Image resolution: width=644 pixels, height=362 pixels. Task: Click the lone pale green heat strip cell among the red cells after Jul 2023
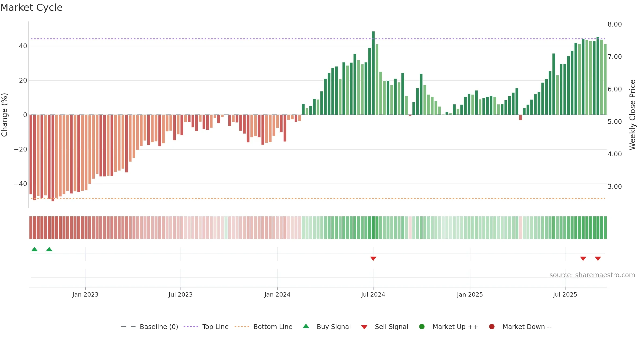tap(226, 228)
